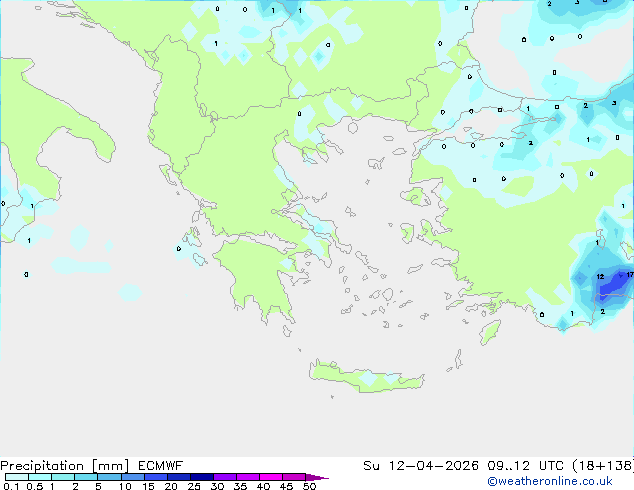Click the '15' legend scale label
The image size is (634, 490).
(x=148, y=486)
